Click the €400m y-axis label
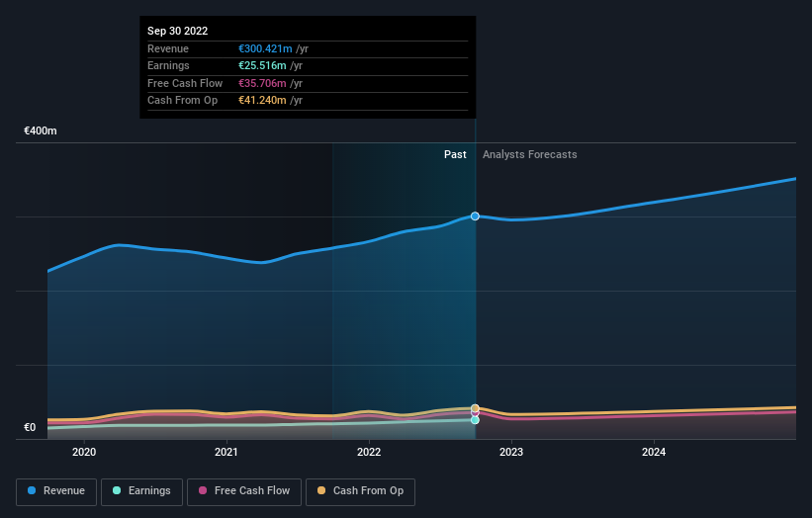Image resolution: width=812 pixels, height=518 pixels. [41, 130]
